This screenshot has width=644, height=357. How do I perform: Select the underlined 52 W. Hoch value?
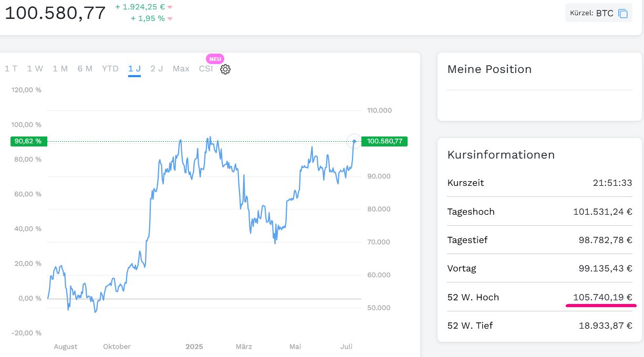click(x=602, y=297)
